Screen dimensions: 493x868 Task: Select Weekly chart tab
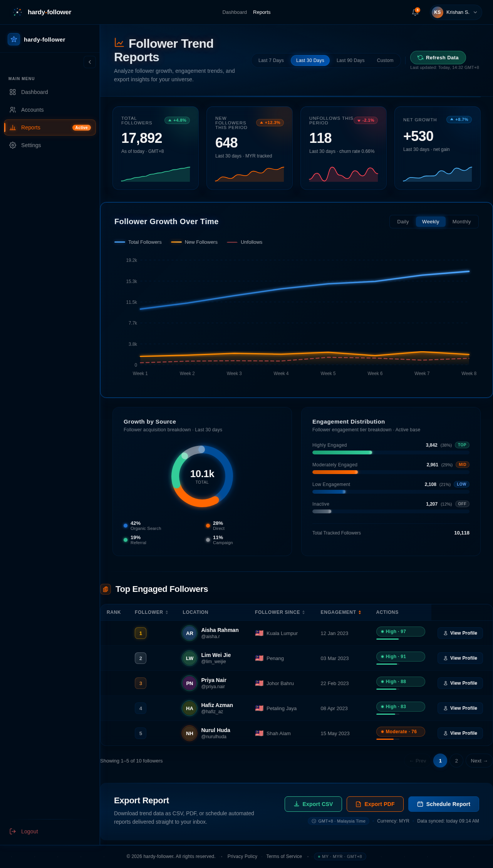[431, 221]
